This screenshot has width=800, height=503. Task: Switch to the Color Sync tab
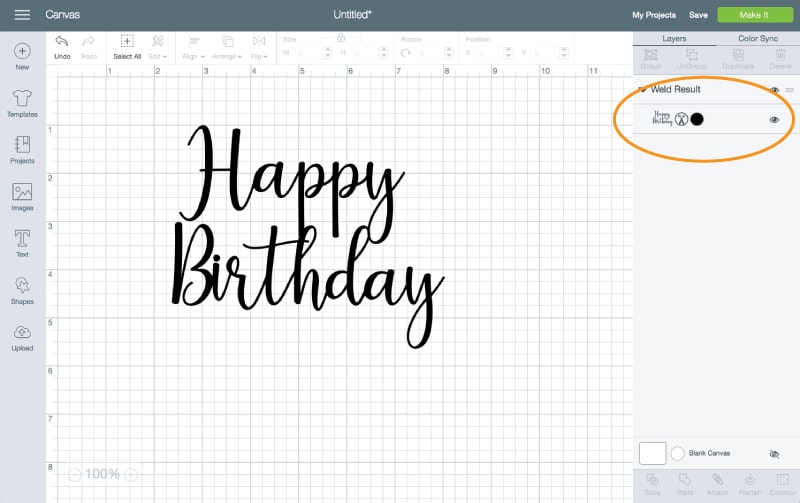758,39
